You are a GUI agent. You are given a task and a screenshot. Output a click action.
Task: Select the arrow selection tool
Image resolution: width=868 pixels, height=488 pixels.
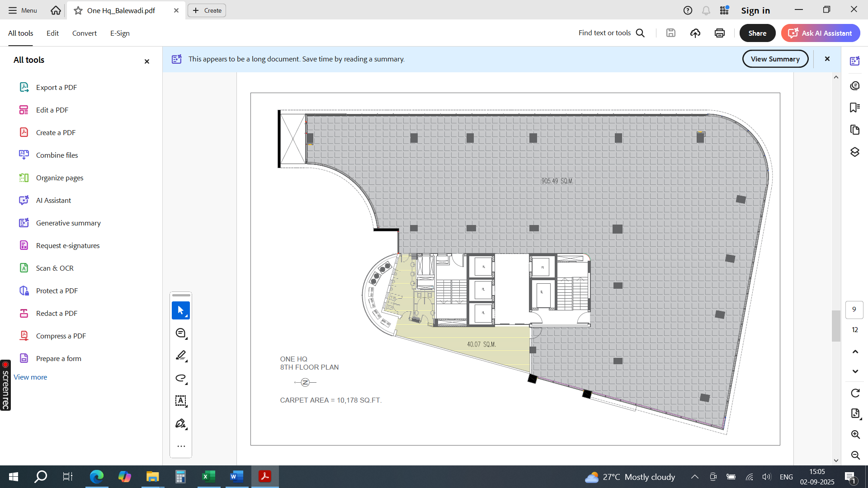click(180, 310)
